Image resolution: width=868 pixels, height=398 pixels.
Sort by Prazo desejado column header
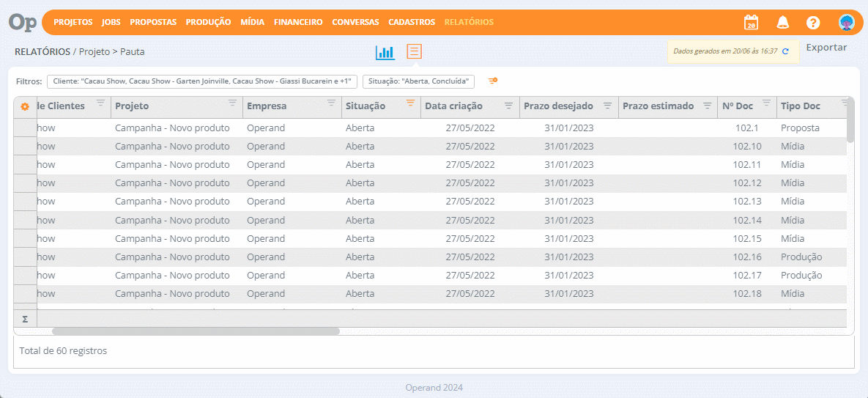click(559, 106)
